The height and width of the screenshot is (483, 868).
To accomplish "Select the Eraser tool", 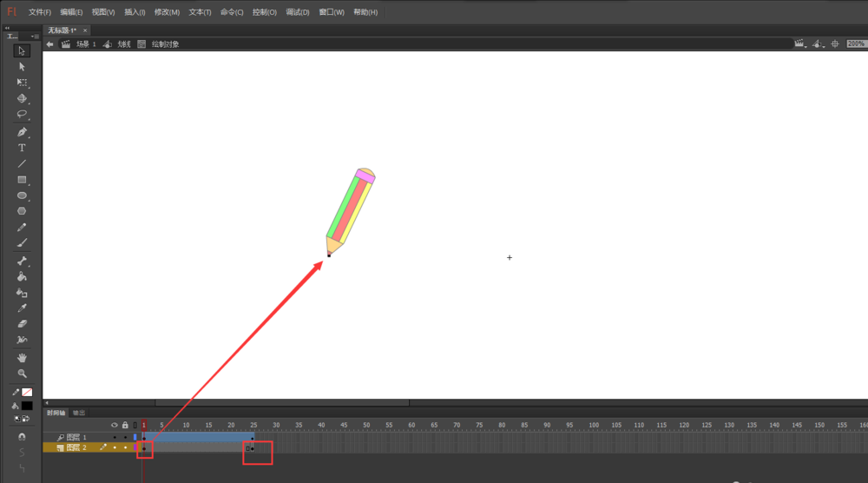I will click(x=22, y=324).
